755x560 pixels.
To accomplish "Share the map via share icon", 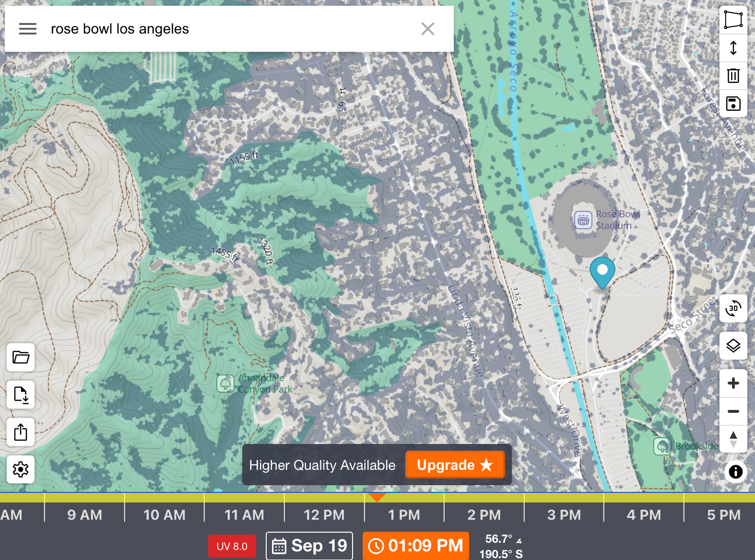I will click(x=21, y=432).
